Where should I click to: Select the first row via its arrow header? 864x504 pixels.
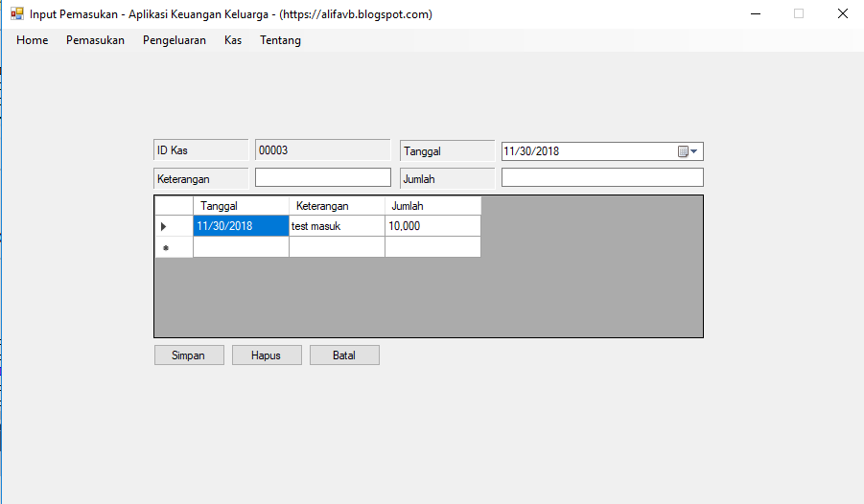(x=175, y=226)
